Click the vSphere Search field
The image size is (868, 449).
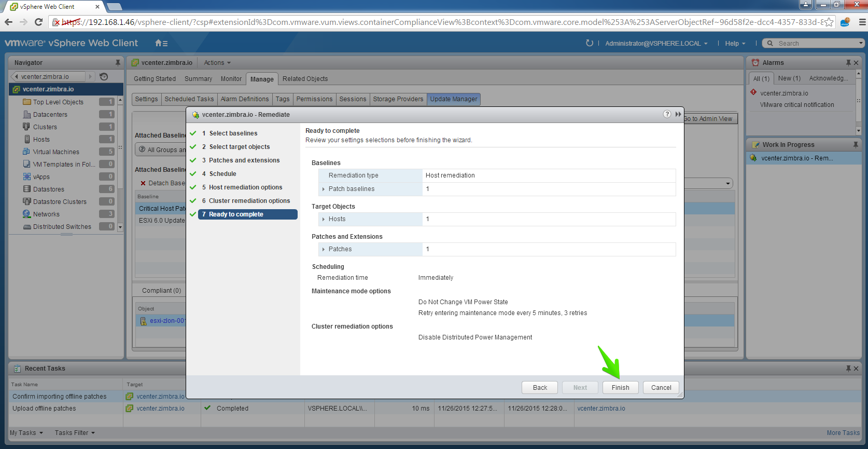pos(814,44)
